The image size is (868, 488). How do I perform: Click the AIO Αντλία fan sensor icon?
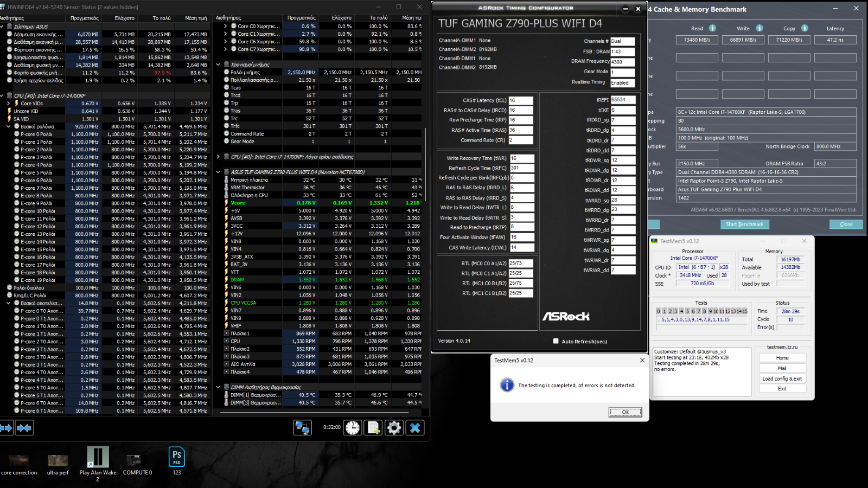pyautogui.click(x=226, y=364)
